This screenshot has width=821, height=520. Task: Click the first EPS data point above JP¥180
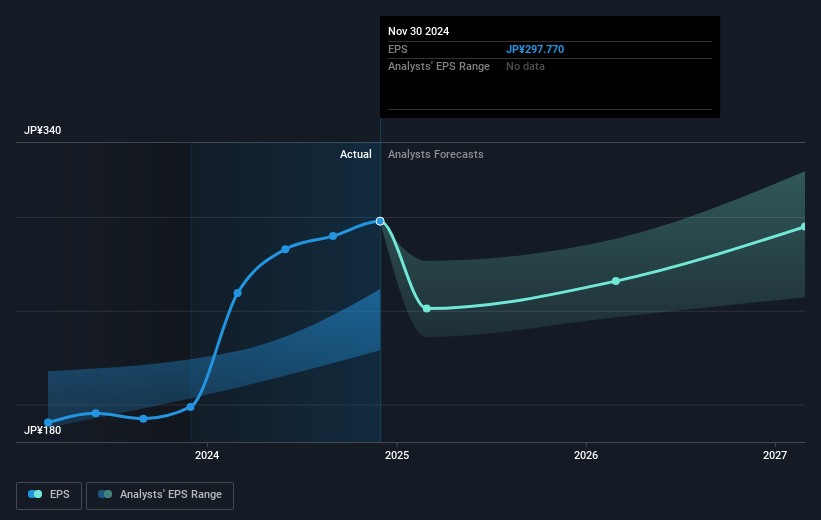click(x=48, y=423)
